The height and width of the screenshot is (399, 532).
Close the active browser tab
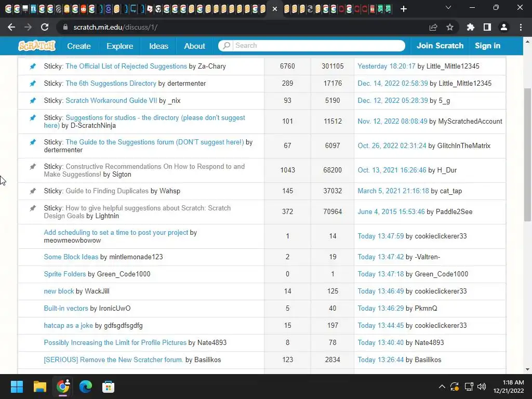coord(275,9)
